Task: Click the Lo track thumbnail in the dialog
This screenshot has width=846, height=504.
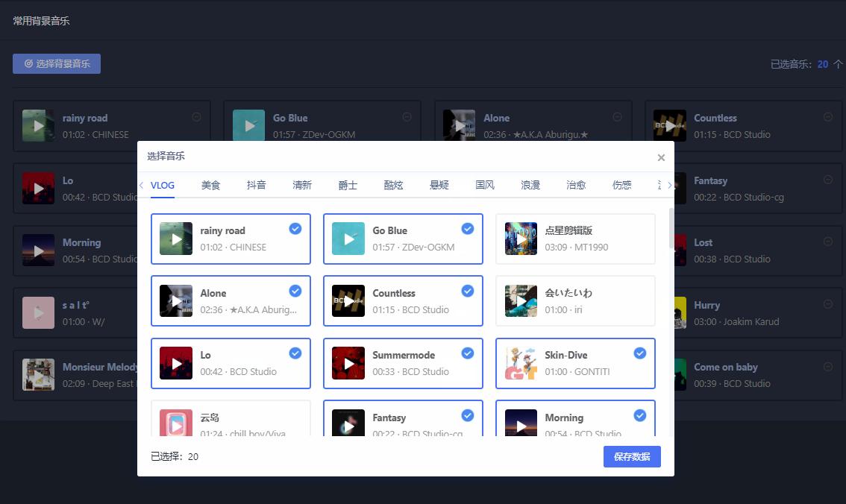Action: click(x=176, y=363)
